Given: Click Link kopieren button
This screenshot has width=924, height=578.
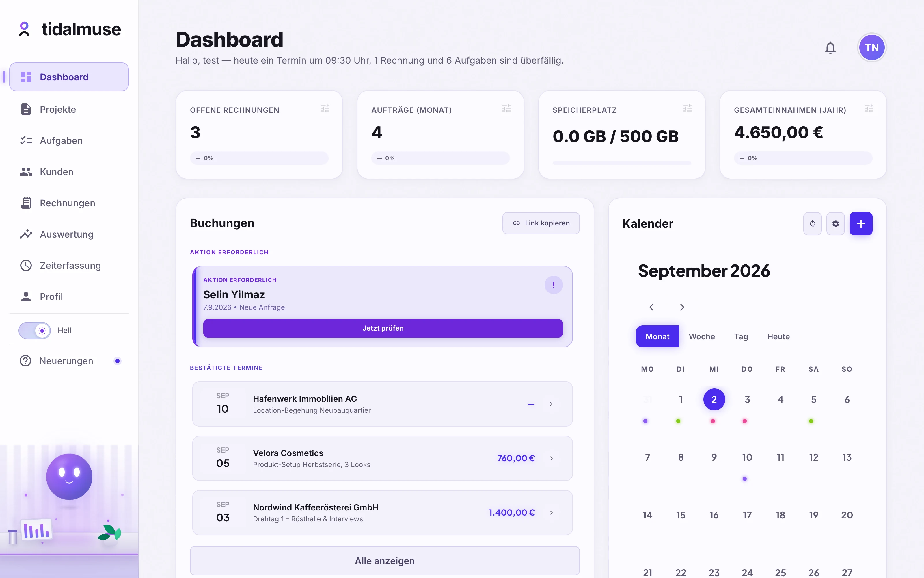Looking at the screenshot, I should coord(541,223).
